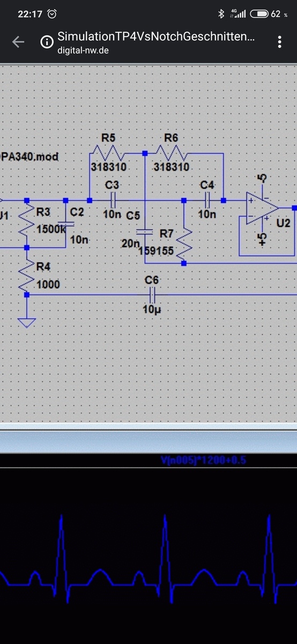Screen dimensions: 297x644
Task: Select capacitor C6 symbol
Action: point(152,294)
